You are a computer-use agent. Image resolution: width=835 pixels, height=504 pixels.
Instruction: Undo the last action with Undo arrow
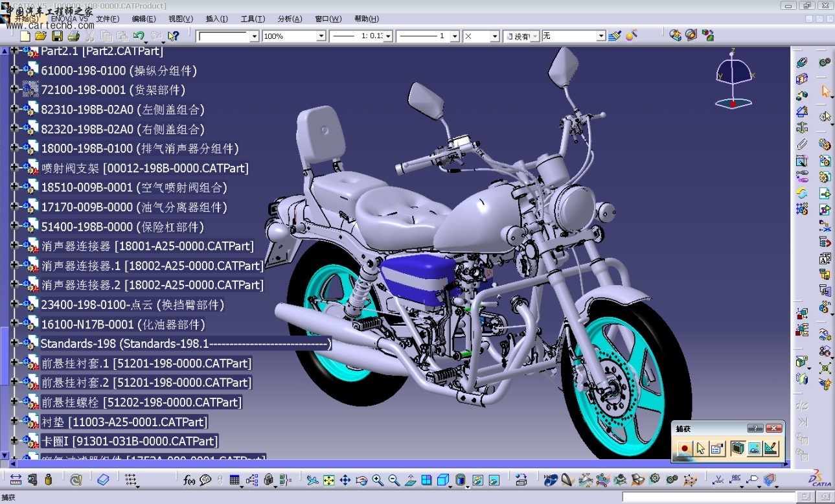pyautogui.click(x=138, y=36)
